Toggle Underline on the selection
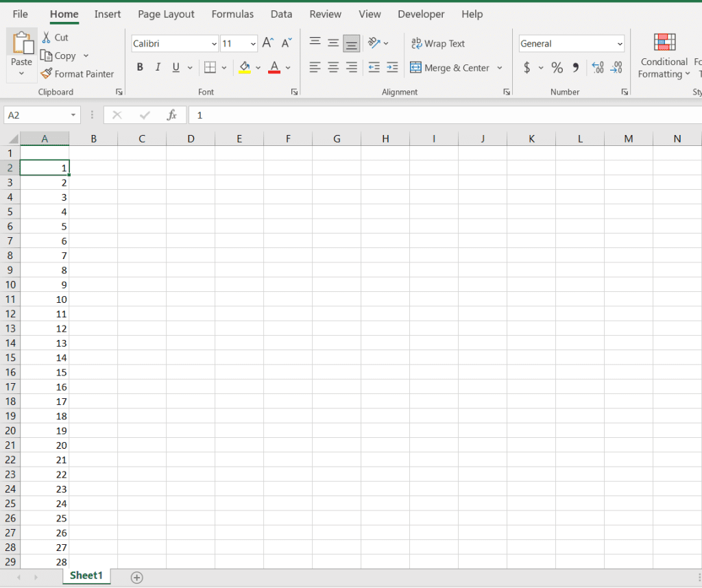This screenshot has height=588, width=702. (x=175, y=67)
